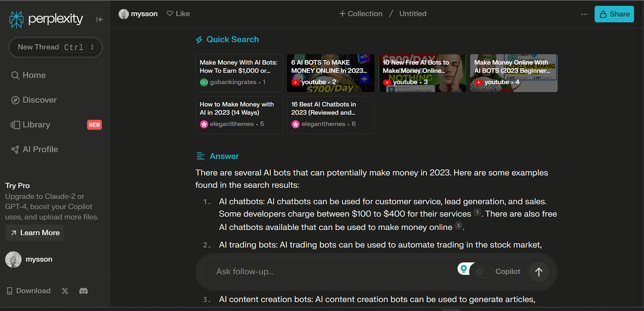Focus the Ask follow-up input field
644x311 pixels.
[330, 272]
